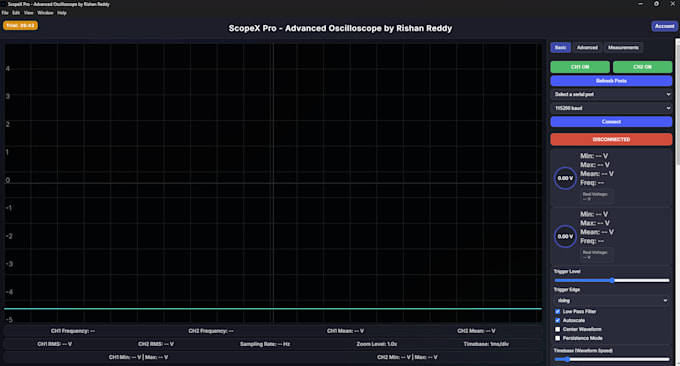
Task: Click the Trial timer badge
Action: coord(20,26)
